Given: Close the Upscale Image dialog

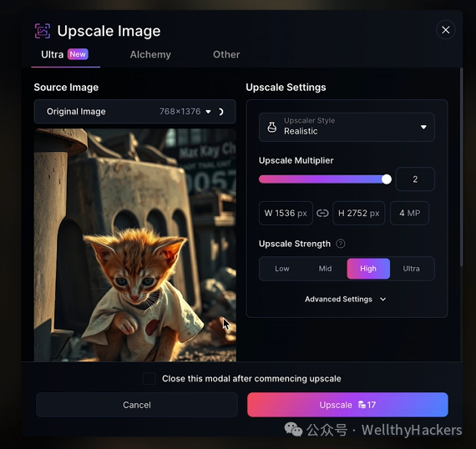Looking at the screenshot, I should pos(445,30).
